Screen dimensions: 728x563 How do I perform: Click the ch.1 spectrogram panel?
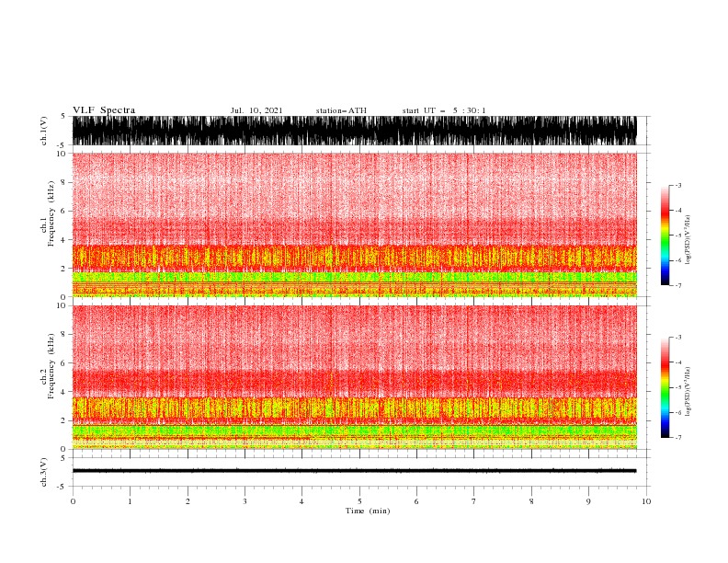tap(355, 224)
